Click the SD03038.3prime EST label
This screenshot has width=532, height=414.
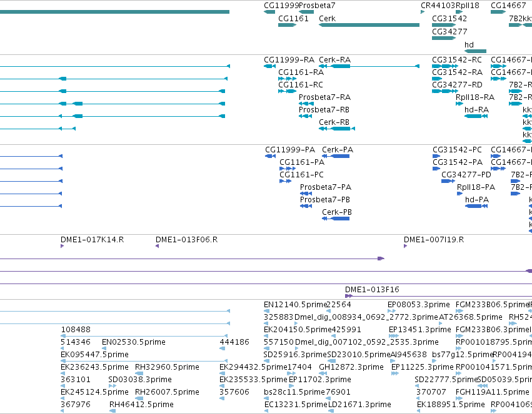tap(140, 380)
